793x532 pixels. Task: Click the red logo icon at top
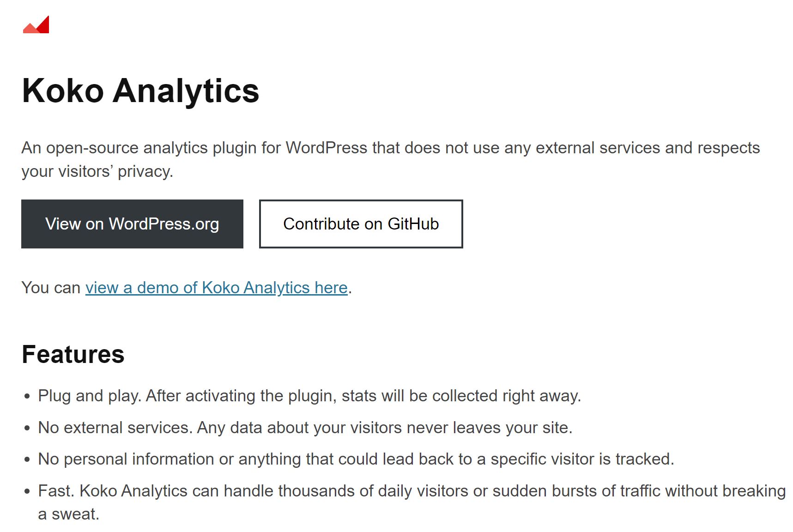(36, 25)
